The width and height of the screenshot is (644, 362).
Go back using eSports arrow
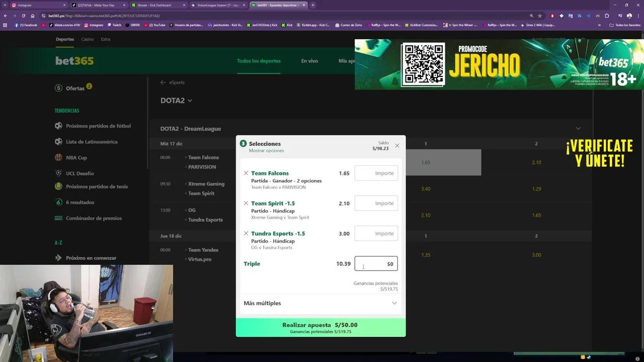point(163,82)
